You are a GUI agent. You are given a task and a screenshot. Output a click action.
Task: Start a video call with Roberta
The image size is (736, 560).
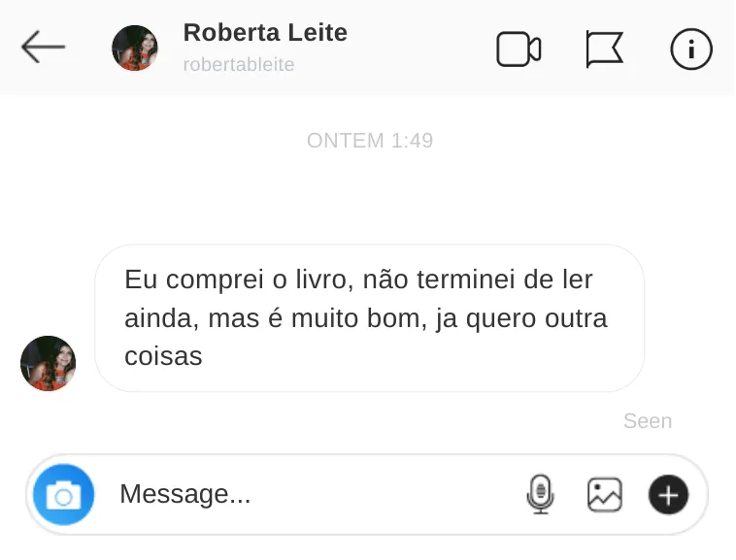click(x=519, y=49)
